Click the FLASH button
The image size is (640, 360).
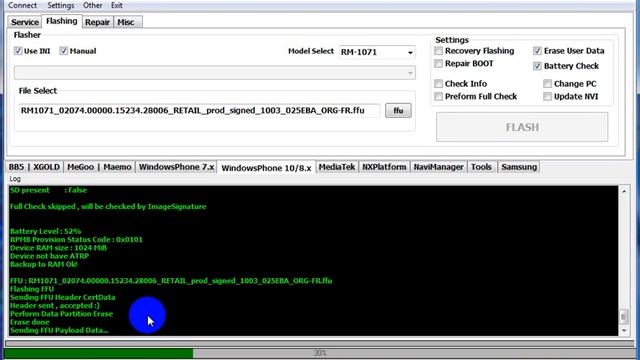click(x=522, y=127)
